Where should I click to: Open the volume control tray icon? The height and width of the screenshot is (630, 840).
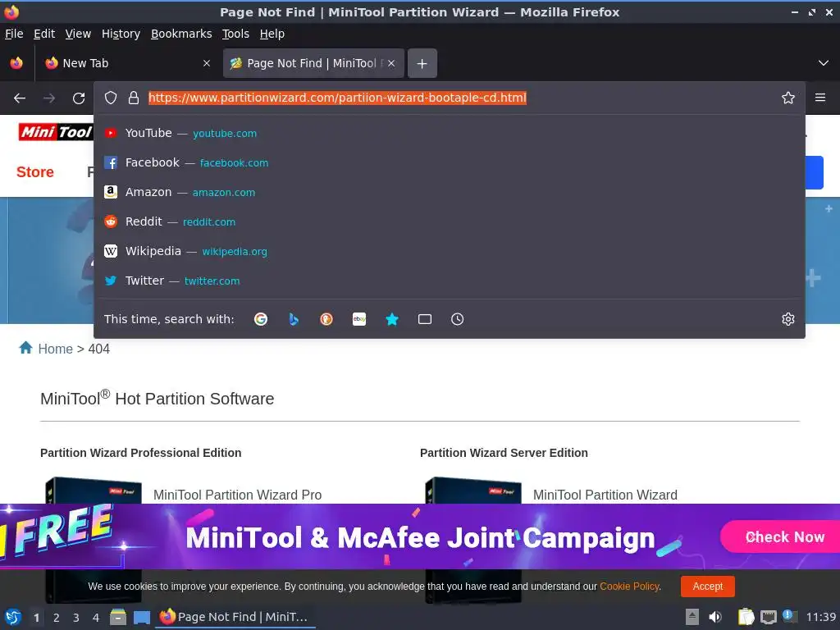click(x=714, y=617)
